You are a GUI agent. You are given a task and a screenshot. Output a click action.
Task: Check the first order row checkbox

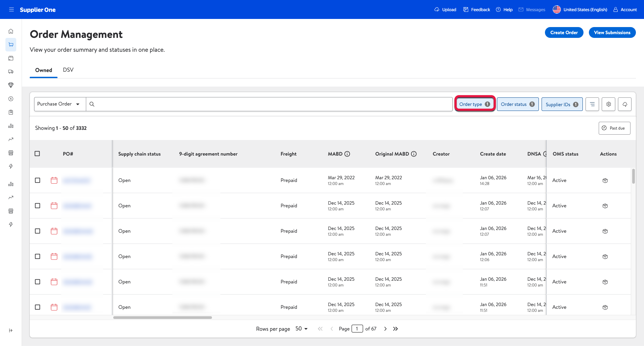click(x=38, y=180)
